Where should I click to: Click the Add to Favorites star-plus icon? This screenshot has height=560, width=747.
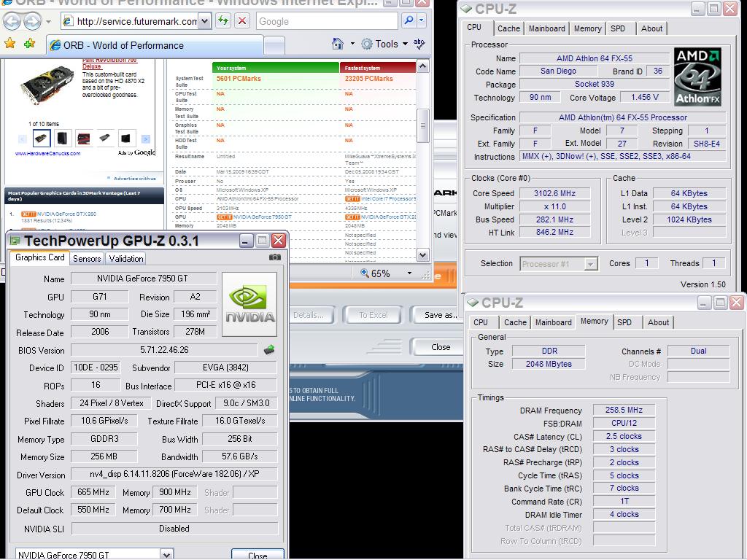29,44
